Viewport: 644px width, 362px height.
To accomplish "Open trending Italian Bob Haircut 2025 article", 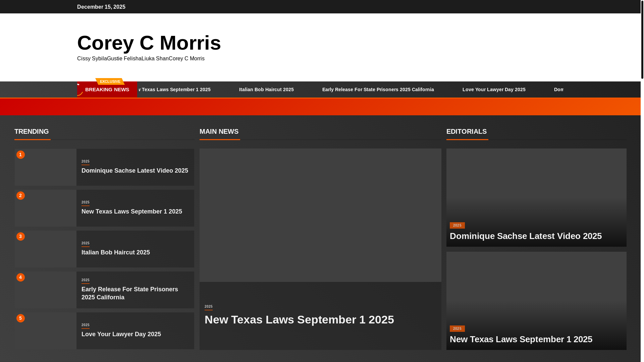I will point(116,252).
